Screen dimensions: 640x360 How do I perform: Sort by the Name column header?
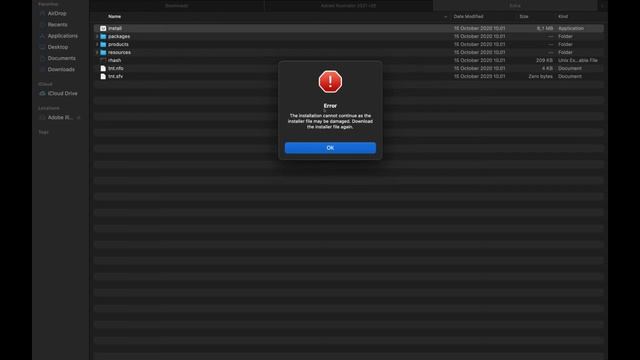(x=115, y=17)
